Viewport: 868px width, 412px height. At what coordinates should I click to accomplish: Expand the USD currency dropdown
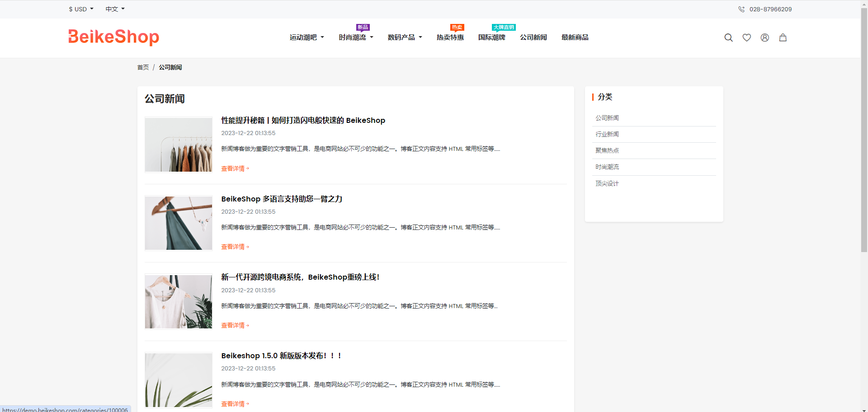coord(81,9)
